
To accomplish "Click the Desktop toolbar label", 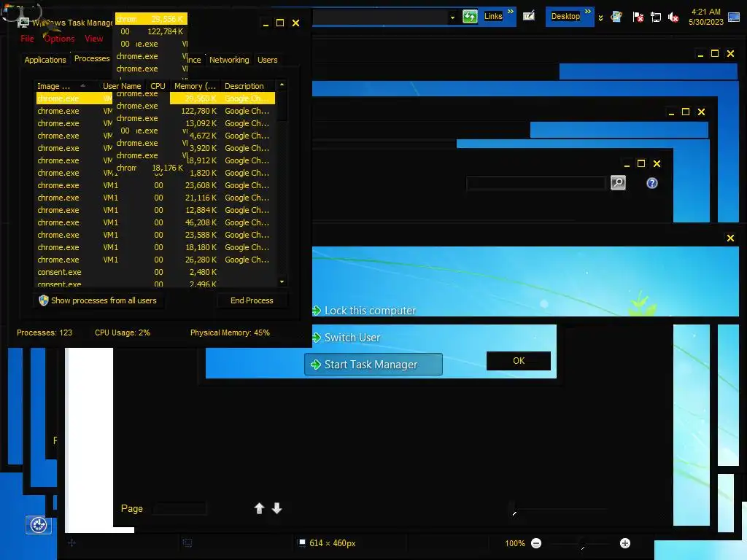I will [565, 16].
